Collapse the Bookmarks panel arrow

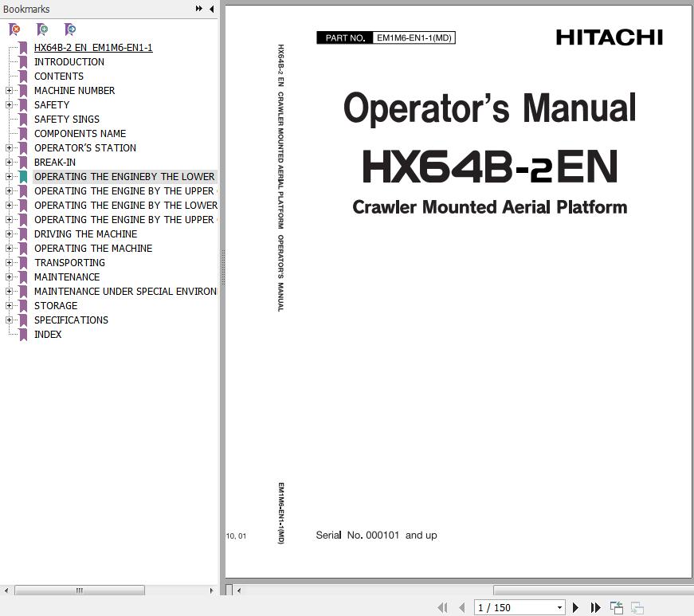tap(212, 9)
